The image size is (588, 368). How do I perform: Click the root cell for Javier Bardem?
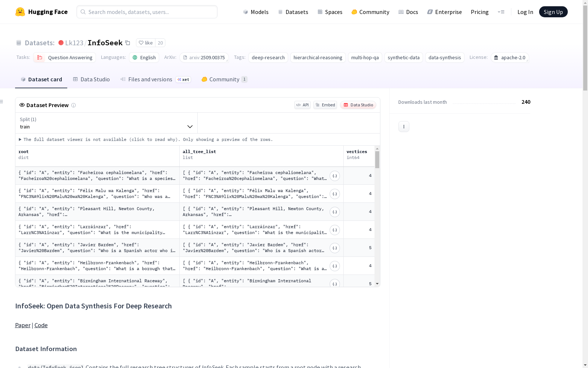97,248
